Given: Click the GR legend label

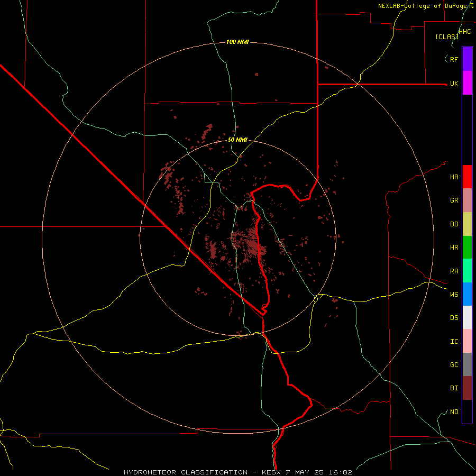Looking at the screenshot, I should tap(454, 200).
